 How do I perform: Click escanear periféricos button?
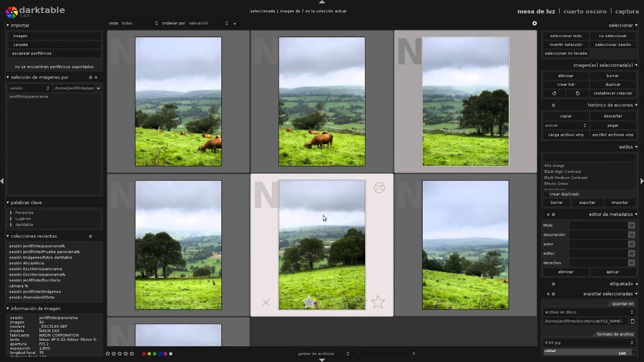pyautogui.click(x=55, y=53)
